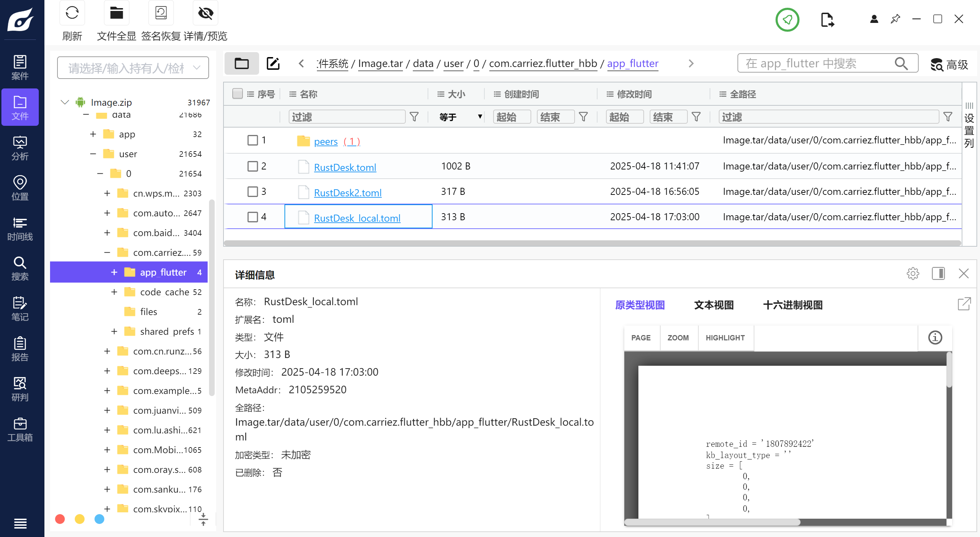Close the 详细信息 details panel

pos(963,273)
